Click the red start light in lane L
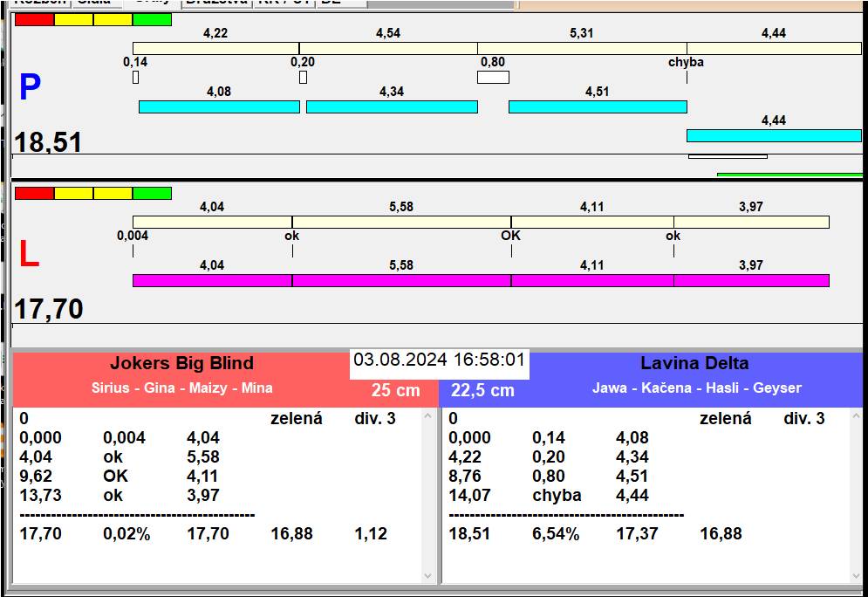Viewport: 868px width, 597px height. (34, 193)
